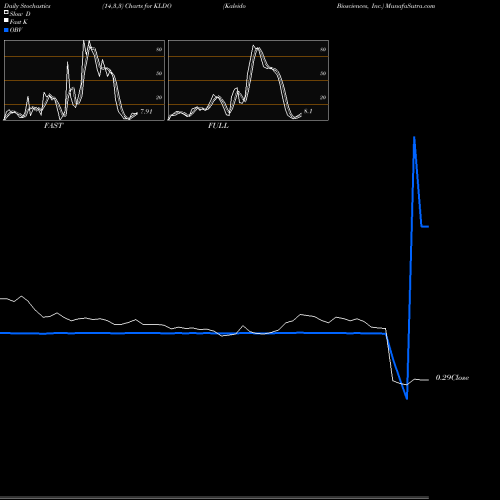Click the 'OBV' legend label
500x500 pixels.
tap(16, 30)
